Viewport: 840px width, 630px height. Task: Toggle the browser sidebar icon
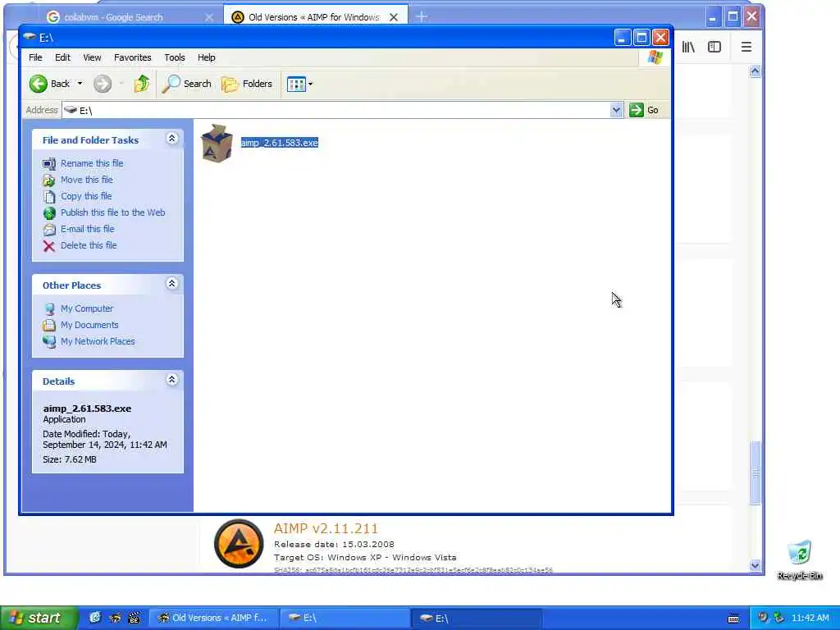714,47
